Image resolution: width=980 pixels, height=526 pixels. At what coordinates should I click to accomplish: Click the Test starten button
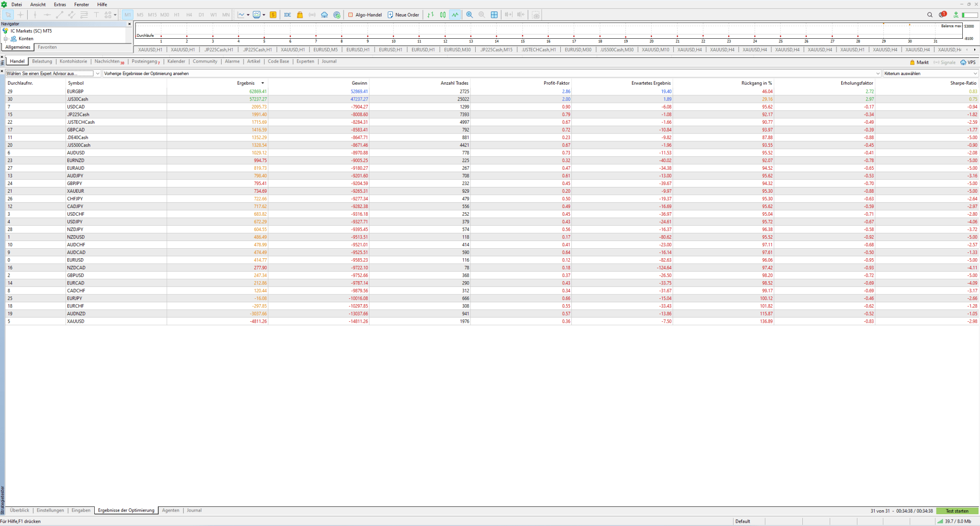click(x=957, y=511)
